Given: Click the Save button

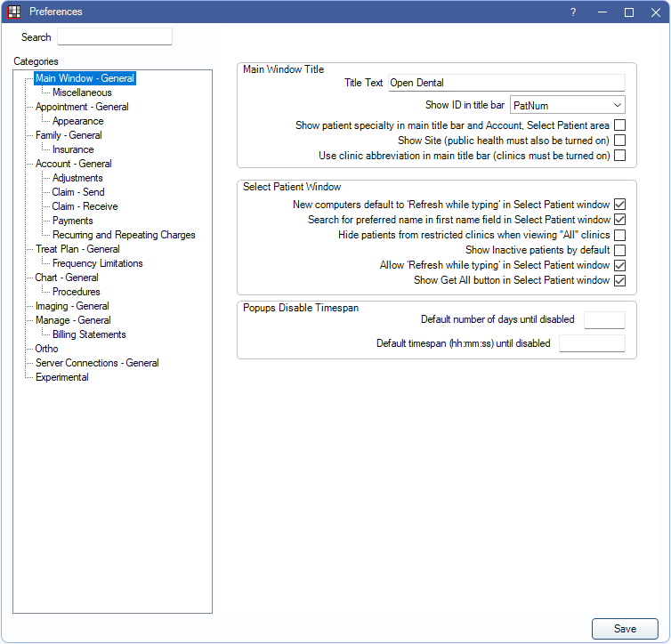Looking at the screenshot, I should coord(625,629).
